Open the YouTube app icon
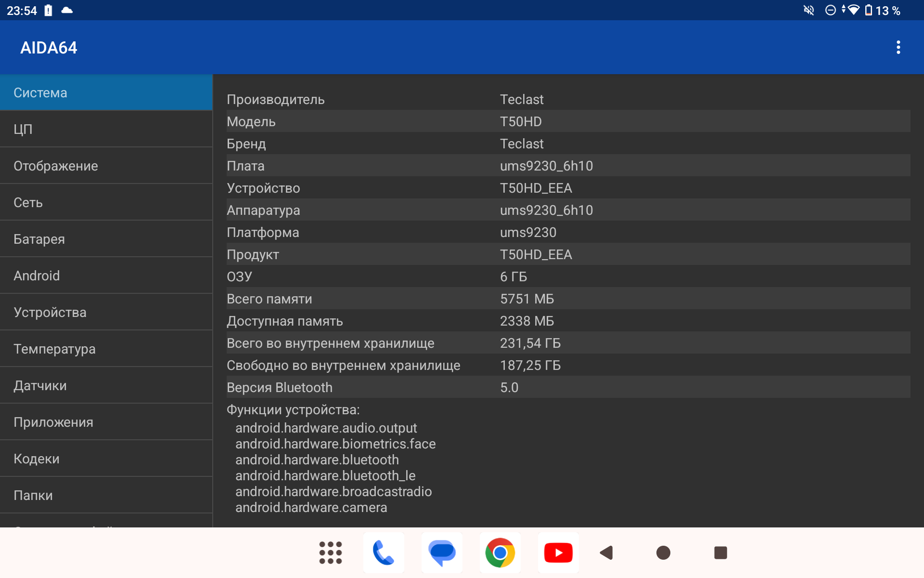 [558, 552]
